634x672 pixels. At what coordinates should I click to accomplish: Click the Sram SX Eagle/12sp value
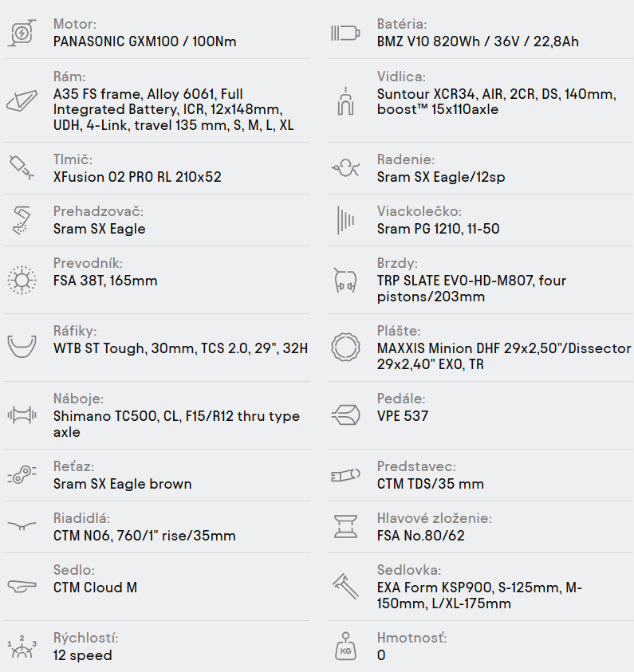(441, 178)
